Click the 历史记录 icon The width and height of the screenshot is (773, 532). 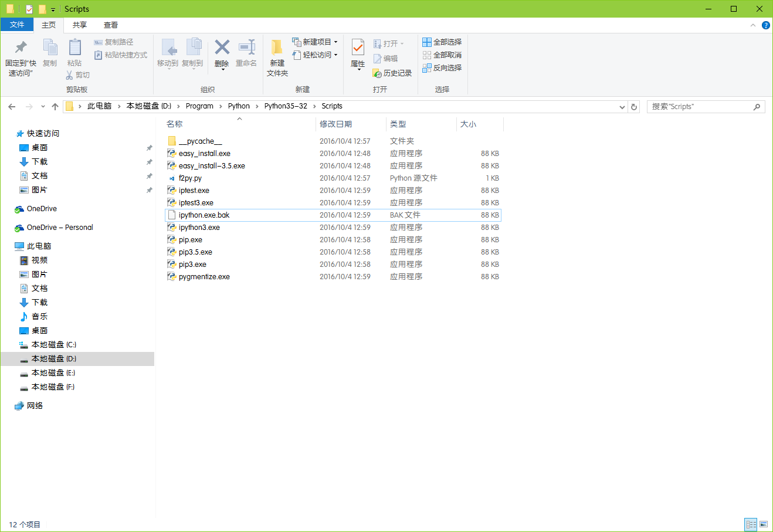click(377, 73)
